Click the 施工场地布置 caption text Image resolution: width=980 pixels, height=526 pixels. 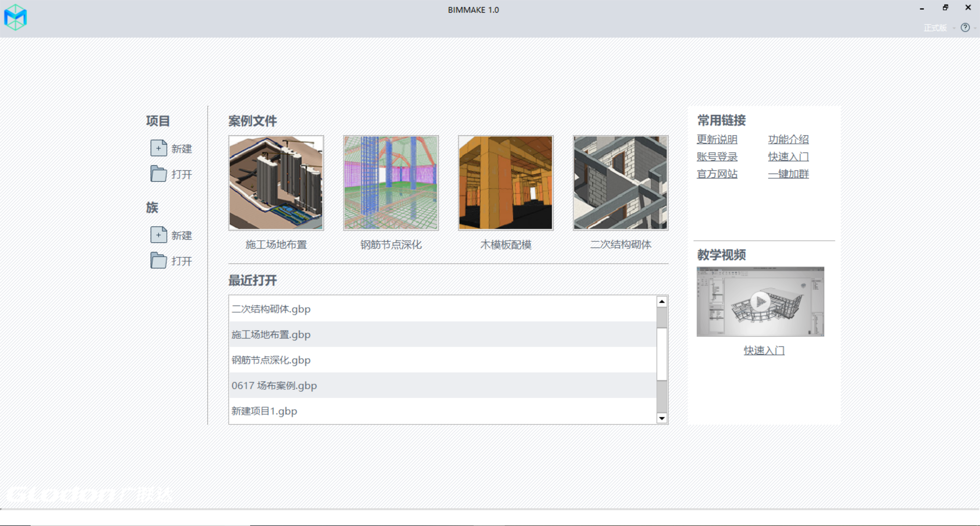click(x=276, y=244)
